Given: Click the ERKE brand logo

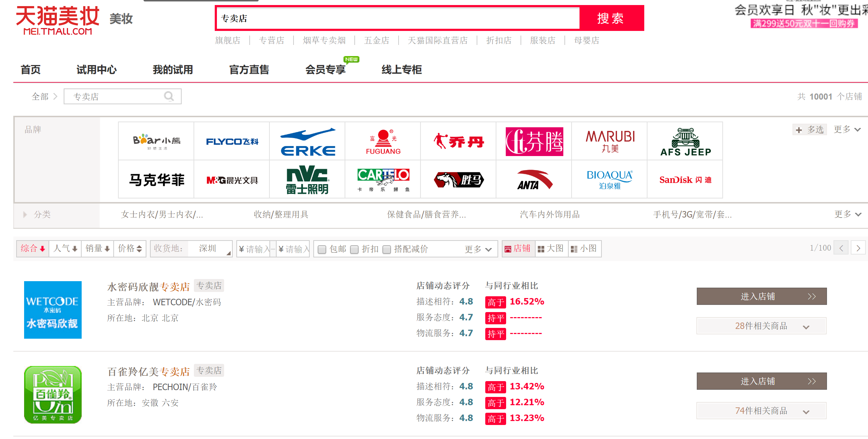Looking at the screenshot, I should point(307,141).
